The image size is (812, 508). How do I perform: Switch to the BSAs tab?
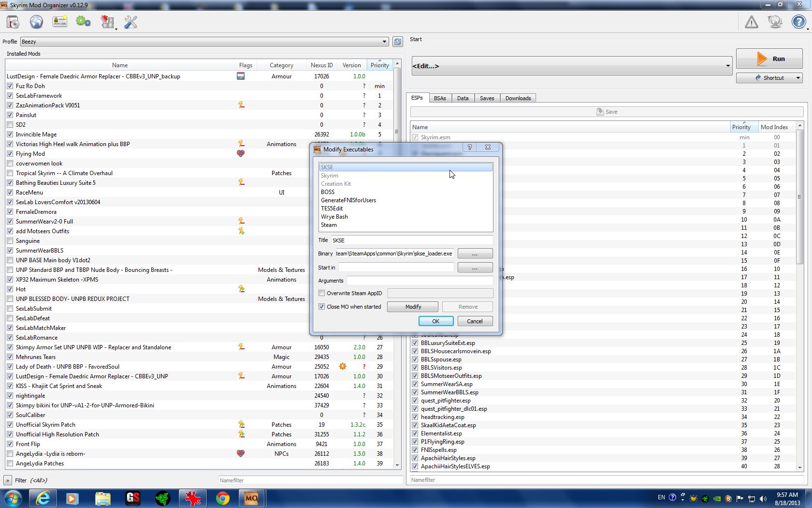(x=439, y=98)
